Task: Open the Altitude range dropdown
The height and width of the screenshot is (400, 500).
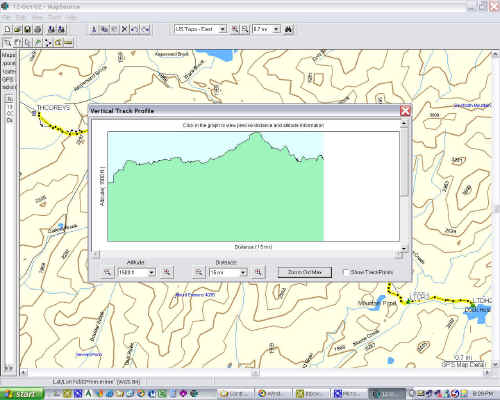Action: 151,273
